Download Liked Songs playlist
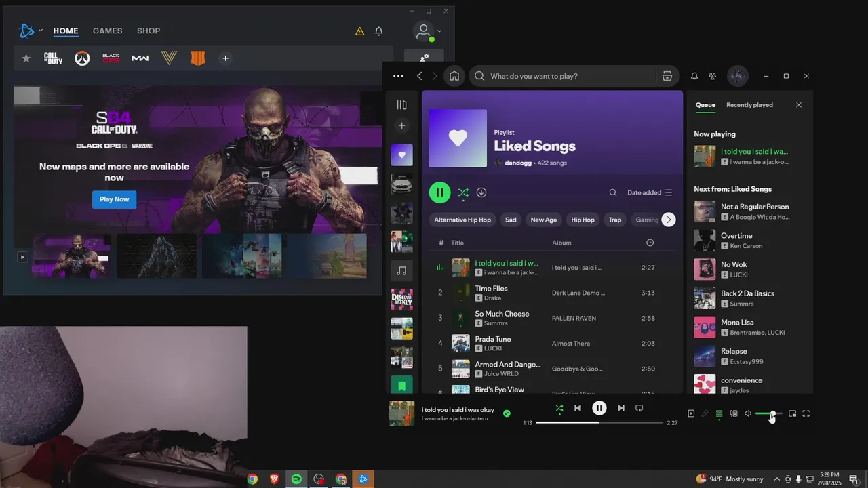 [481, 192]
